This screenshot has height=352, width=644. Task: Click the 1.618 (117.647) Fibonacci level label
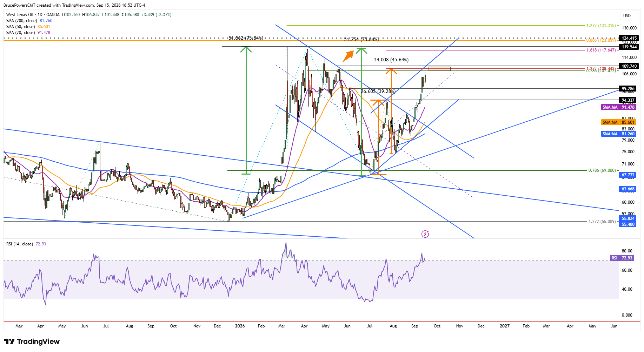601,50
